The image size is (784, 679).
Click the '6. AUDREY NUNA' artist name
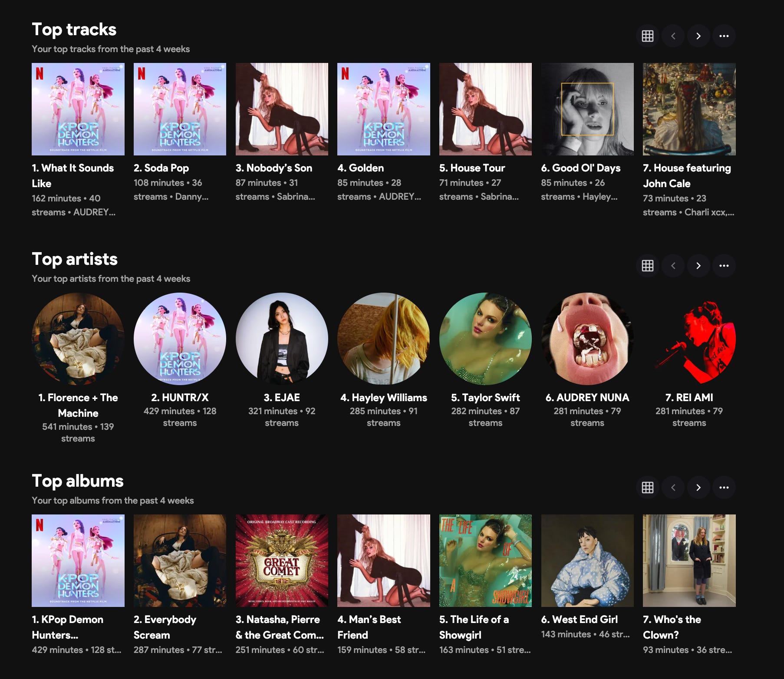[x=587, y=397]
